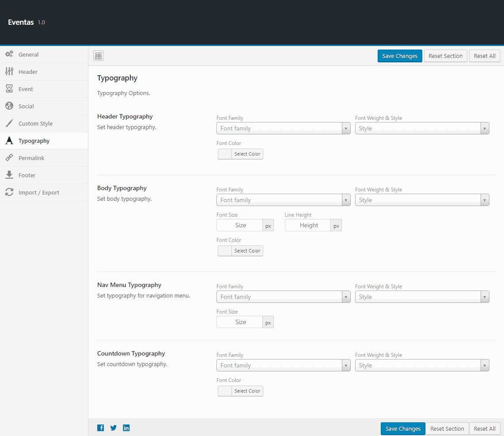The image size is (504, 436).
Task: Open the LinkedIn icon link in footer
Action: [x=126, y=428]
